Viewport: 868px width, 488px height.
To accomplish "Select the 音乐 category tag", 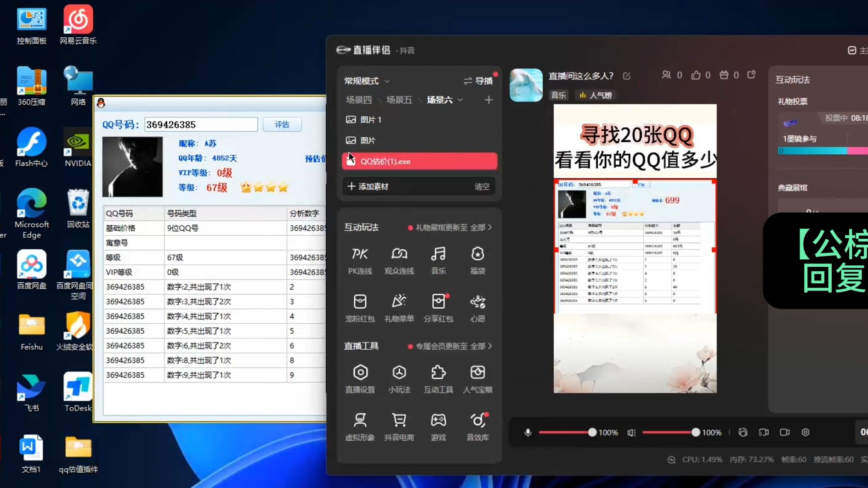I will [558, 95].
